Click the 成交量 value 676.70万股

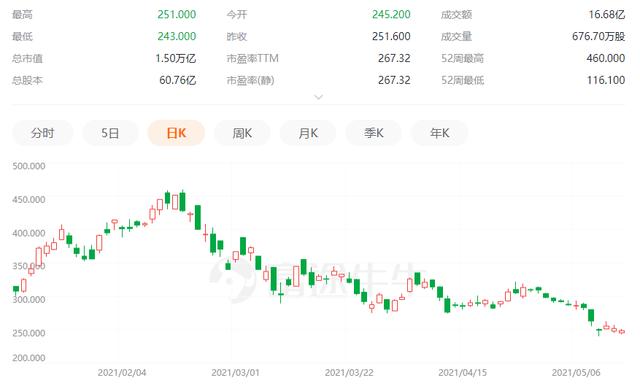pyautogui.click(x=598, y=36)
